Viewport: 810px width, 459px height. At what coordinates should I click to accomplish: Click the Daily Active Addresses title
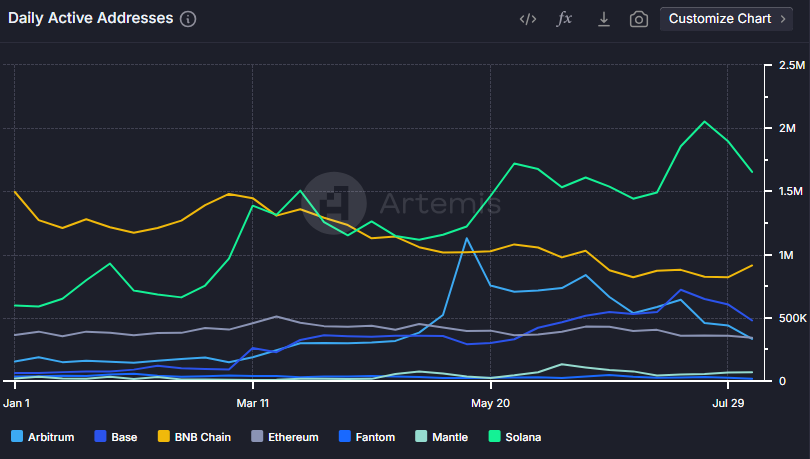90,19
